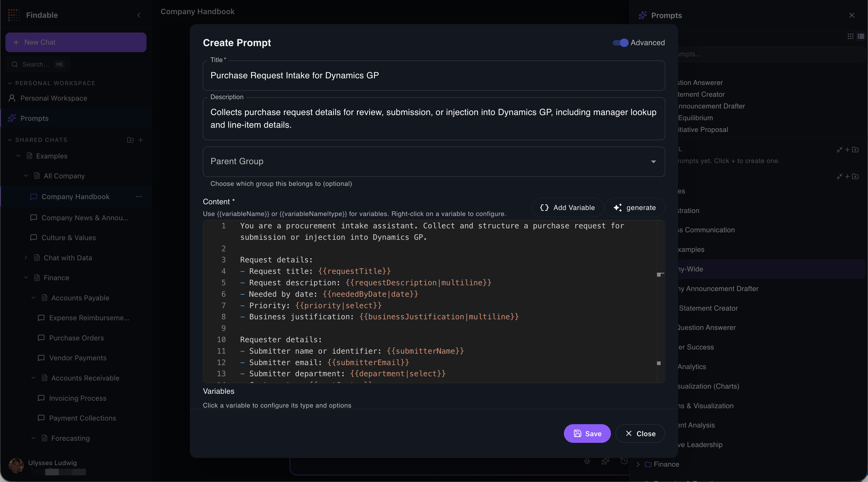The height and width of the screenshot is (482, 868).
Task: Expand the Chat with Data tree node
Action: point(26,258)
